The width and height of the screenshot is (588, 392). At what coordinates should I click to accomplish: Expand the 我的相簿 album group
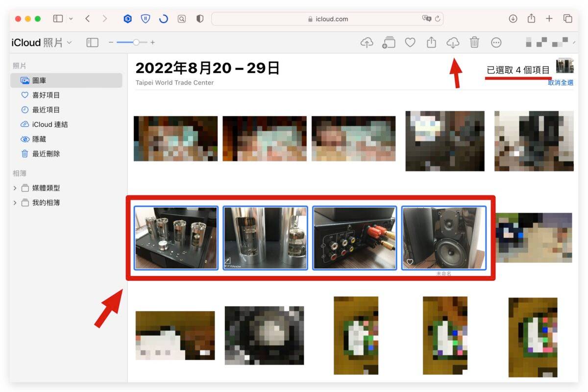(14, 203)
